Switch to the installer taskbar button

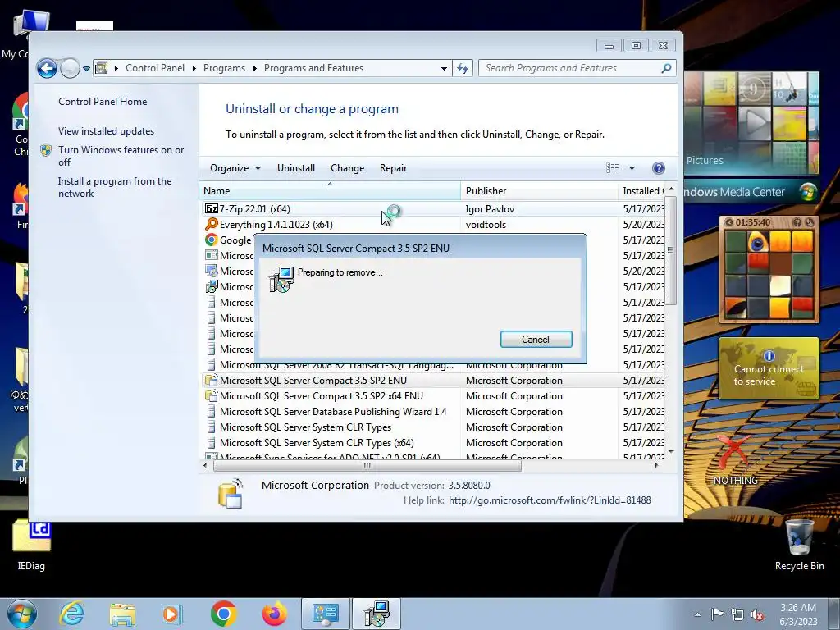pos(376,614)
